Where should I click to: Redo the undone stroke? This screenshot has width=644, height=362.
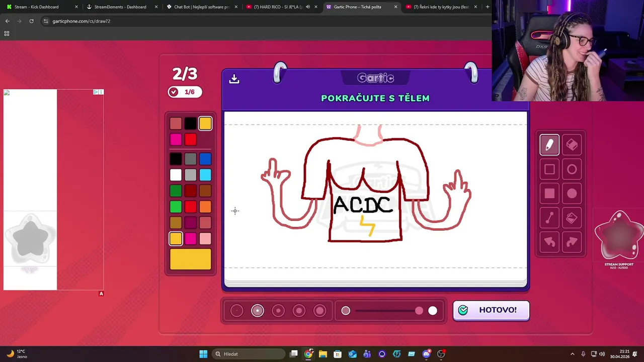point(572,242)
